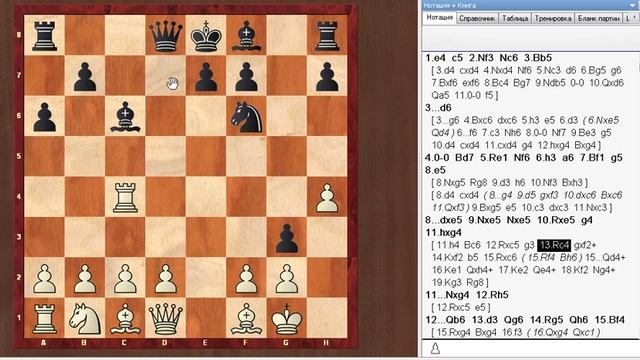Select the white bishop on c1
Image resolution: width=640 pixels, height=360 pixels.
click(125, 319)
